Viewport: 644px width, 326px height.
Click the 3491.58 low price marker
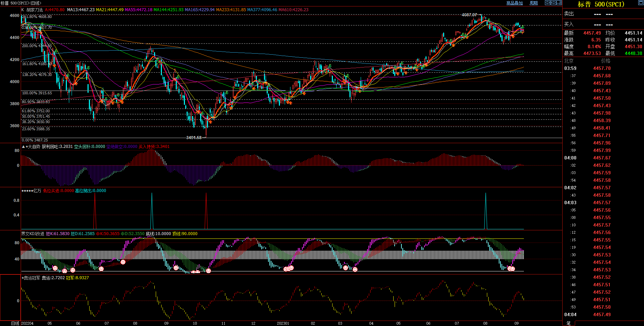194,138
